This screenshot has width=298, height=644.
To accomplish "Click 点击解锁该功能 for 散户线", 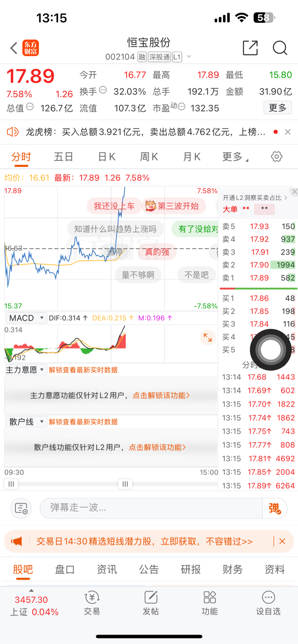I will [157, 448].
